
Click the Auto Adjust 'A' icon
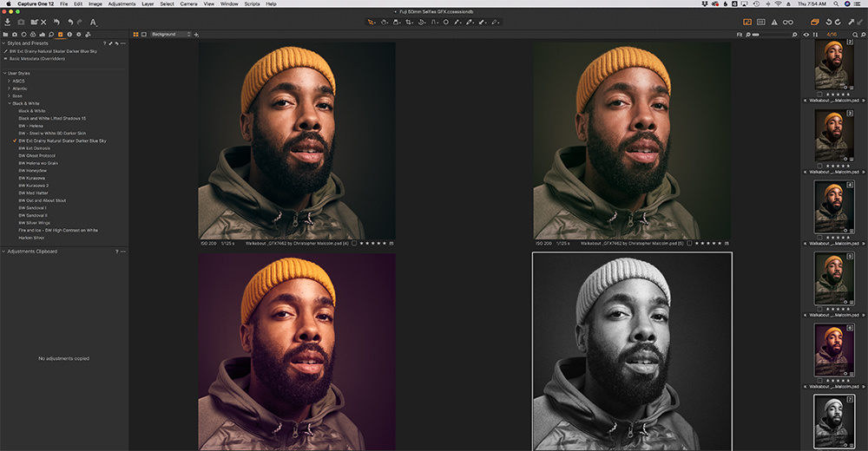coord(93,21)
